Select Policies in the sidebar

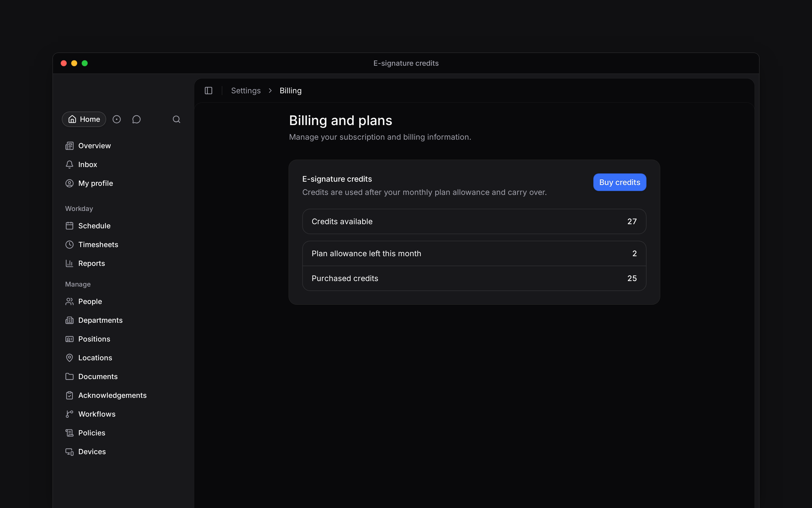pyautogui.click(x=92, y=433)
